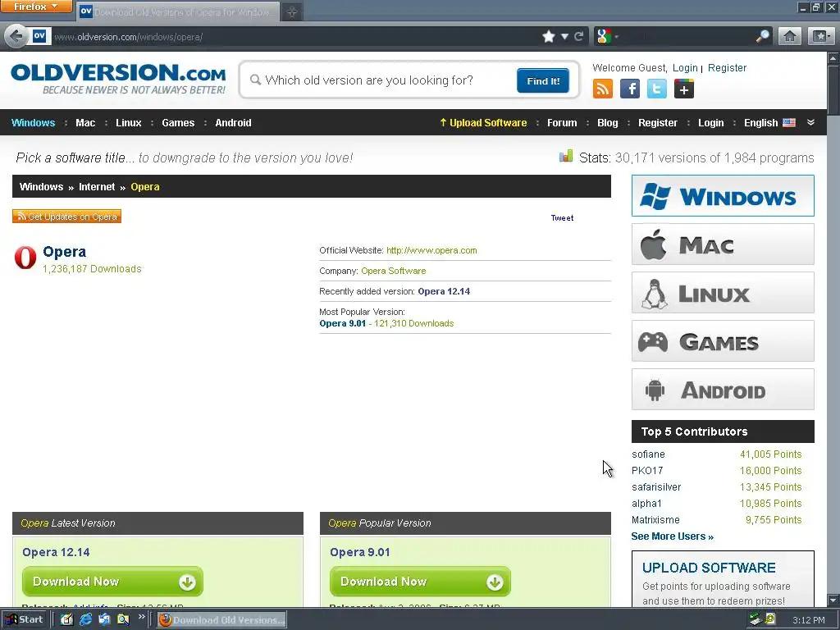
Task: Click the Login link beside Welcome Guest
Action: [685, 68]
